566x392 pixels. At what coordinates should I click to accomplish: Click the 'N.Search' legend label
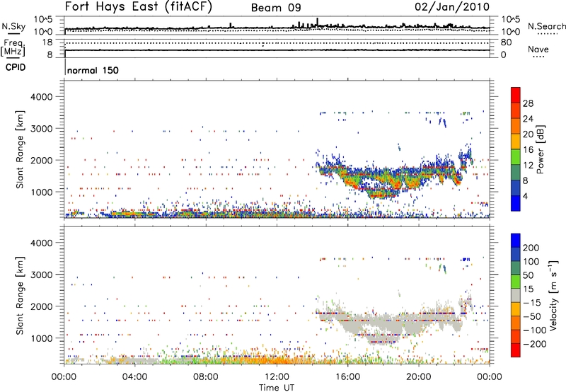click(547, 26)
